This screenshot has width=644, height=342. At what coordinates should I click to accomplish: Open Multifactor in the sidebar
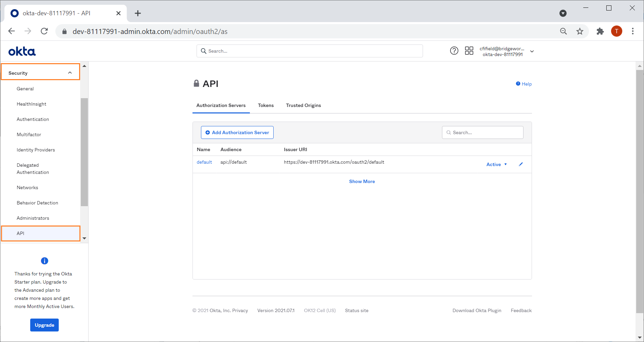29,134
